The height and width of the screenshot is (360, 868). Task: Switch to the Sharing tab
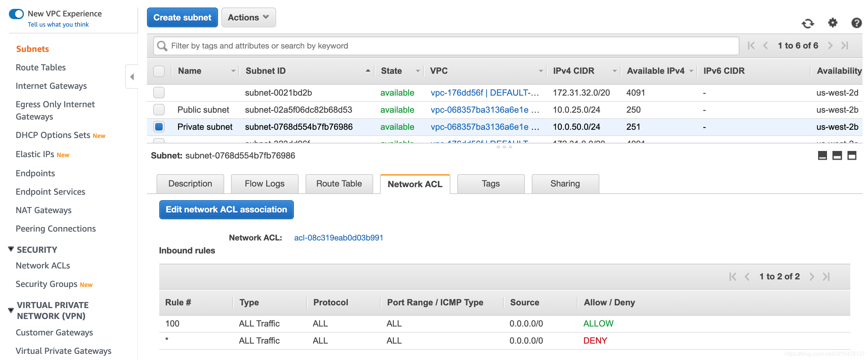click(565, 184)
